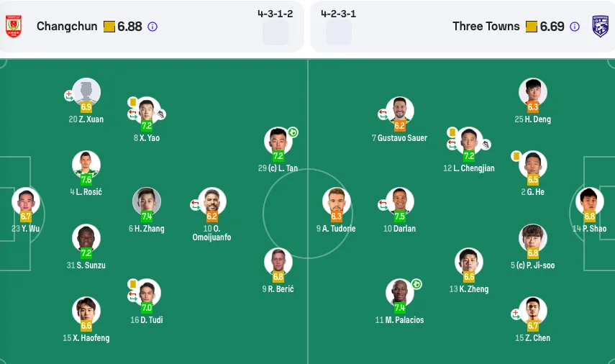Screen dimensions: 615x364
Task: Open the Three Towns team crest
Action: 600,27
